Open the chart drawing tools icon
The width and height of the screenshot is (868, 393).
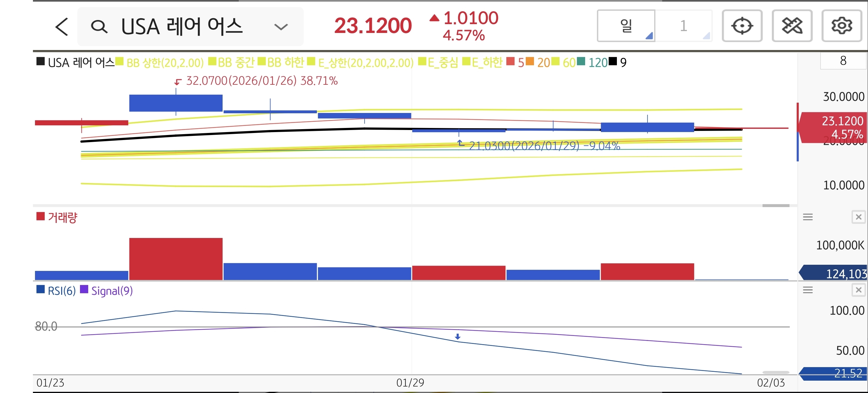coord(792,26)
